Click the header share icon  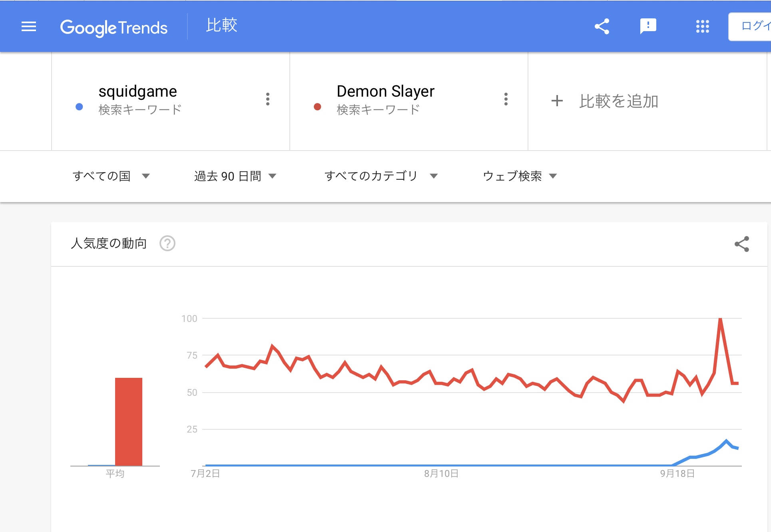[602, 27]
